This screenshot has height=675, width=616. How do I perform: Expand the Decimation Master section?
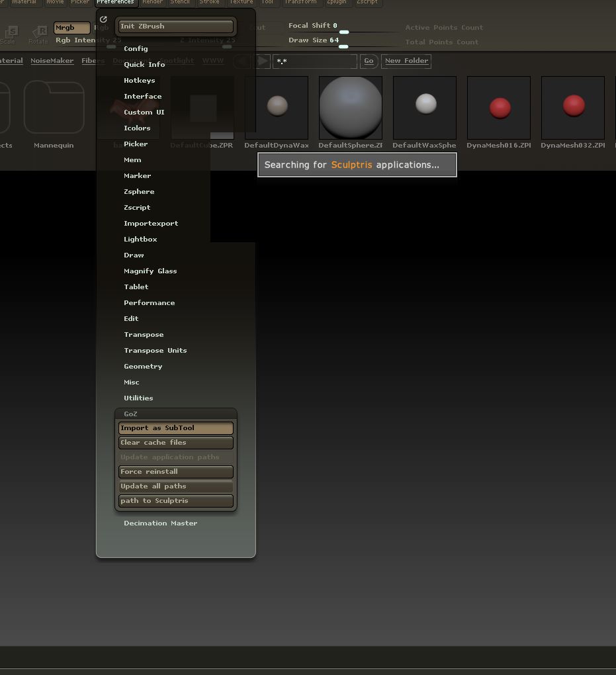(x=160, y=523)
